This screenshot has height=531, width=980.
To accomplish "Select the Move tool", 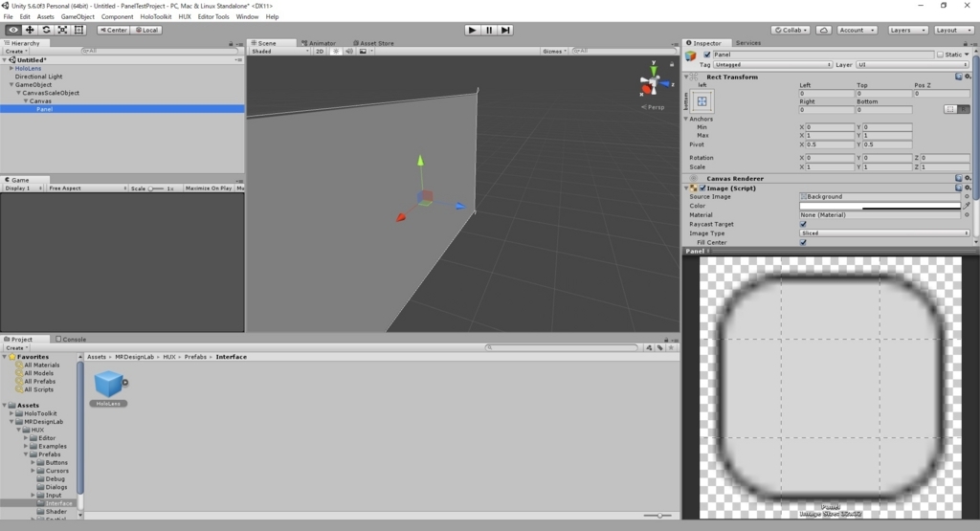I will click(30, 30).
